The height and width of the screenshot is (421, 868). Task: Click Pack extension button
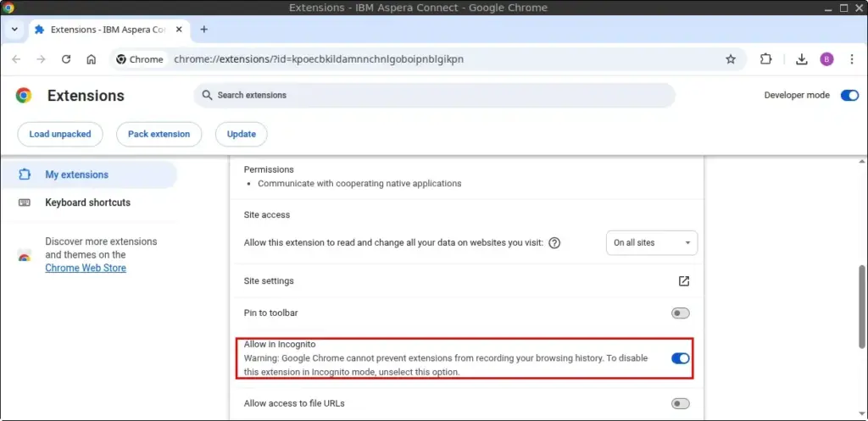[159, 134]
